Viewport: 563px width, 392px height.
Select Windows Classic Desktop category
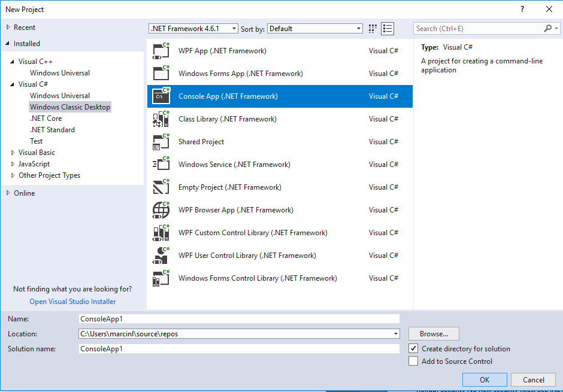[x=70, y=107]
